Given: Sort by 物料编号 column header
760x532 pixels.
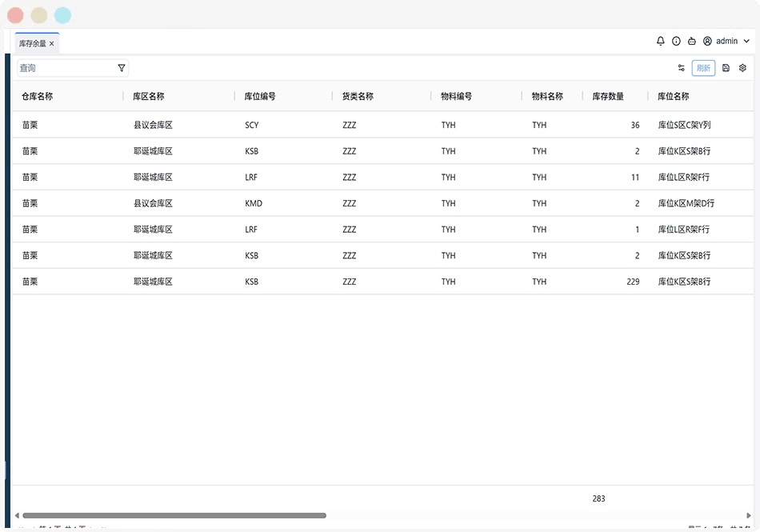Looking at the screenshot, I should click(456, 97).
